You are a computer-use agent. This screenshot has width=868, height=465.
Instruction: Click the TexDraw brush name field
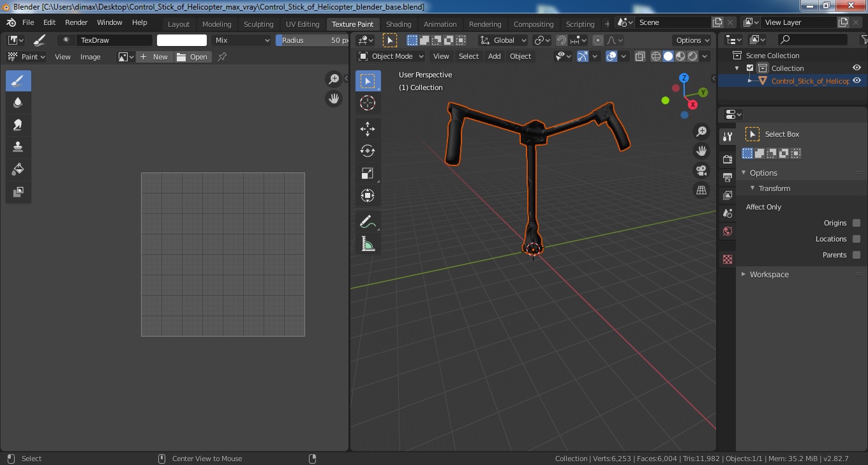114,40
